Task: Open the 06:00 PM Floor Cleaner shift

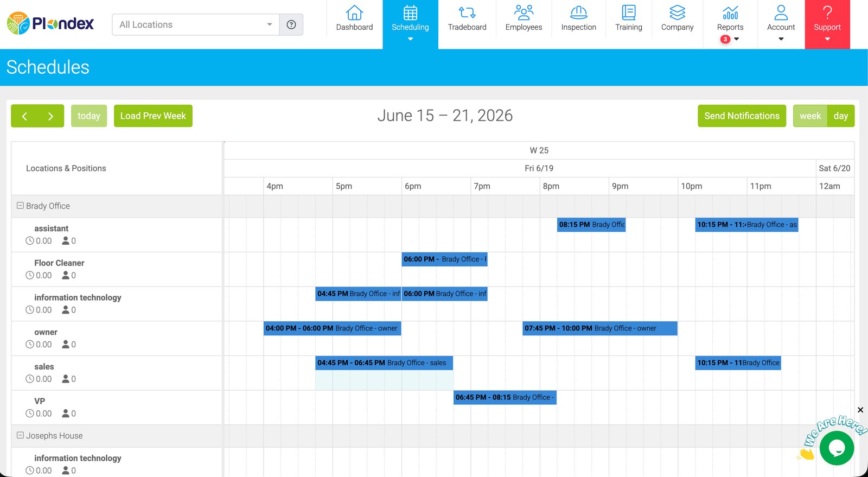Action: pyautogui.click(x=444, y=259)
